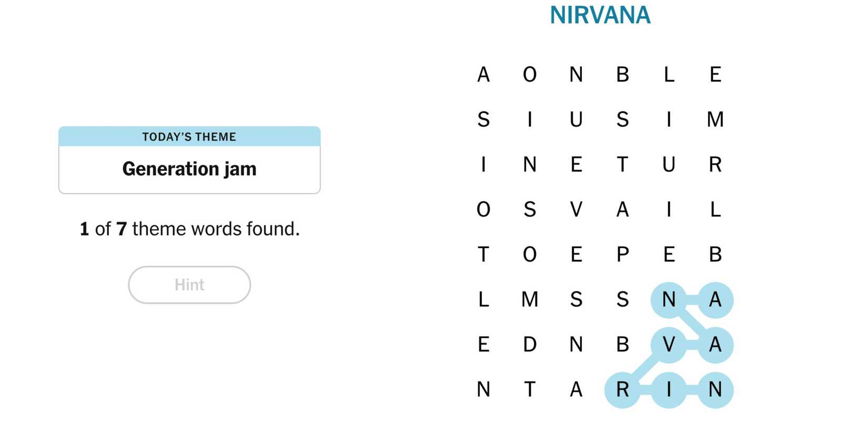The height and width of the screenshot is (434, 868).
Task: Click the theme words found counter
Action: [x=189, y=229]
